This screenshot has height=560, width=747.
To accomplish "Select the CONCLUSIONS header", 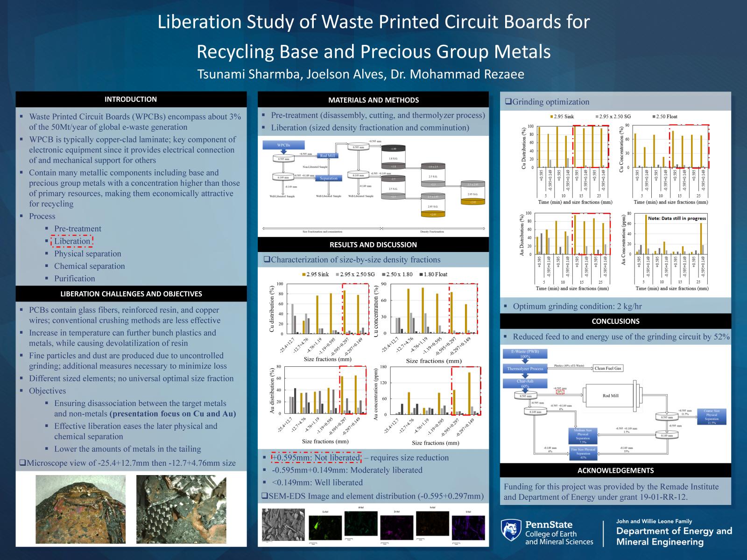I will tap(615, 321).
